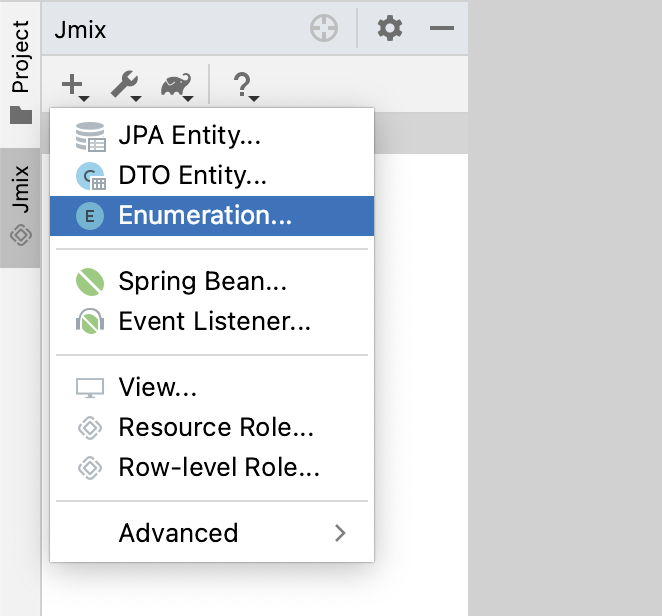Click the Spring Bean green icon

click(90, 283)
